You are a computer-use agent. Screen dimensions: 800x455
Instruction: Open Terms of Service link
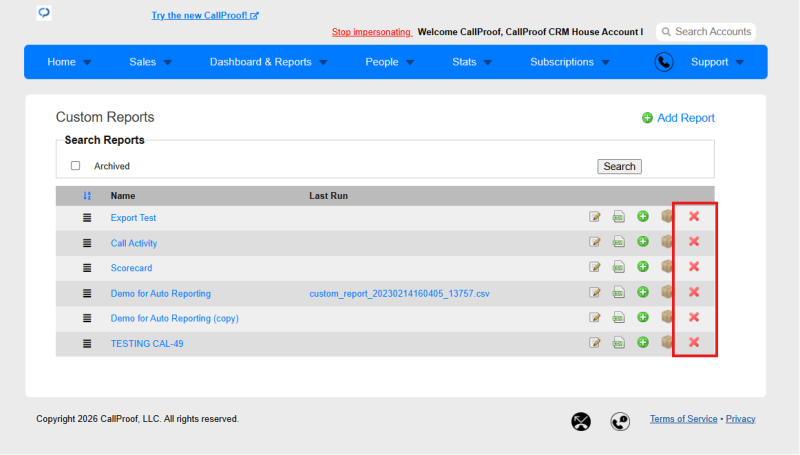coord(683,419)
